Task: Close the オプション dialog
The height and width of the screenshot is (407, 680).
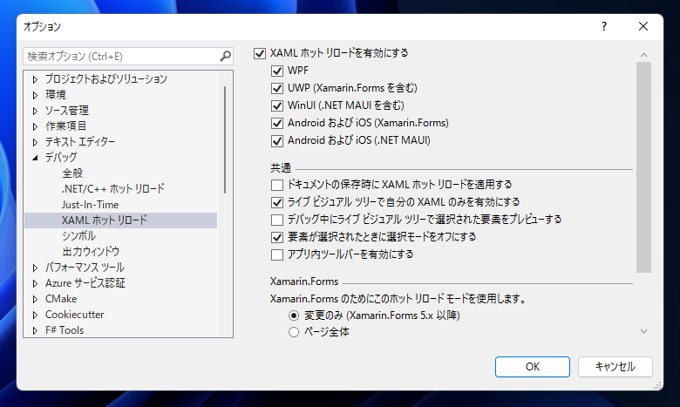Action: [x=643, y=26]
